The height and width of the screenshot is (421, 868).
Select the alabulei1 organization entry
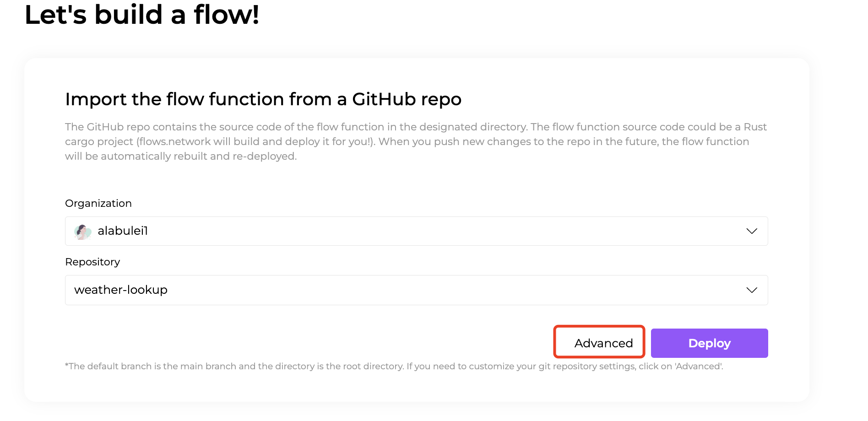point(122,231)
